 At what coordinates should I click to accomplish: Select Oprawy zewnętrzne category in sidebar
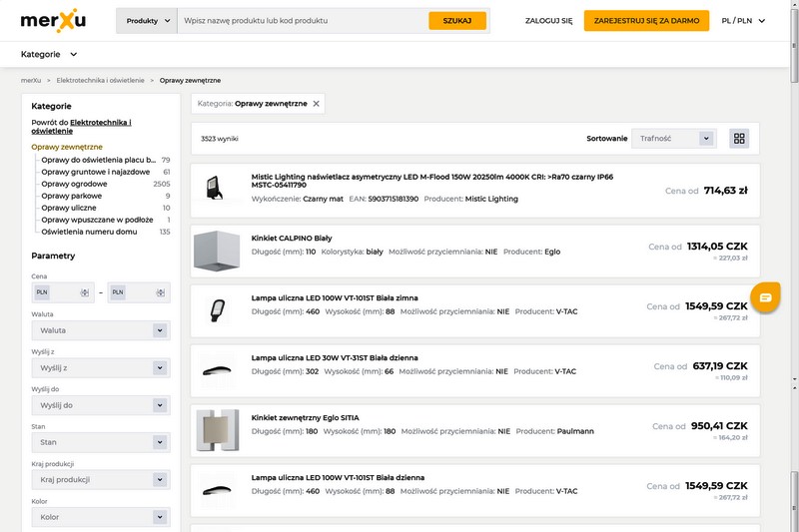click(x=67, y=147)
